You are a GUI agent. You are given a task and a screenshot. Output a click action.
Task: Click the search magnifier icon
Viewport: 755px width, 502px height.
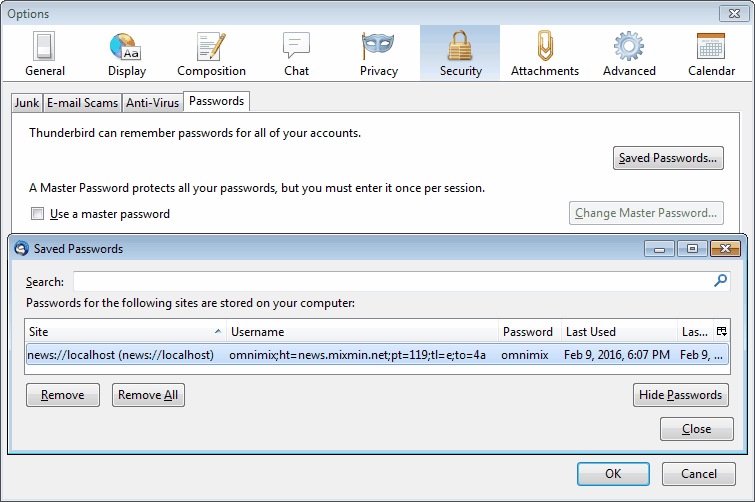tap(720, 281)
